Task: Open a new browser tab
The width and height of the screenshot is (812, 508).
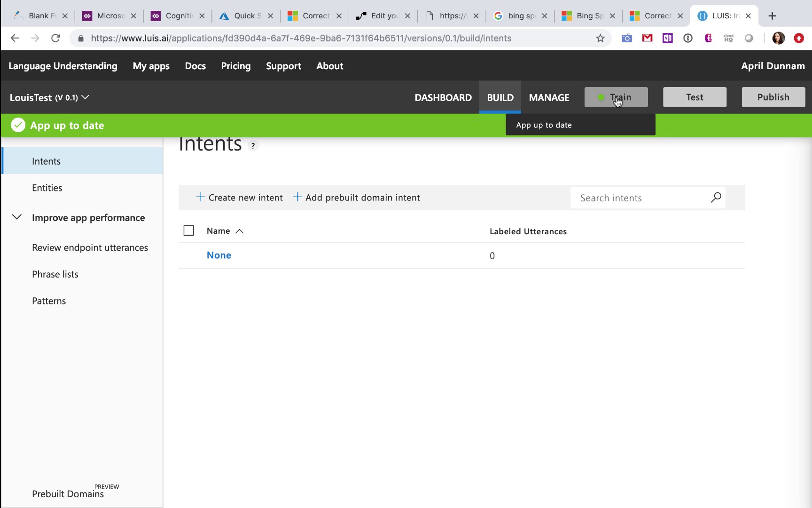Action: point(772,16)
